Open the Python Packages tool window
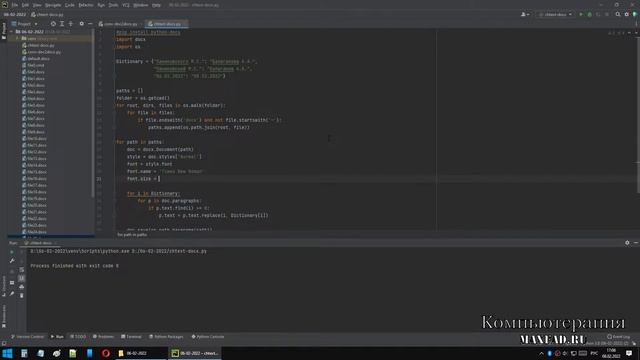The width and height of the screenshot is (640, 360). tap(166, 337)
